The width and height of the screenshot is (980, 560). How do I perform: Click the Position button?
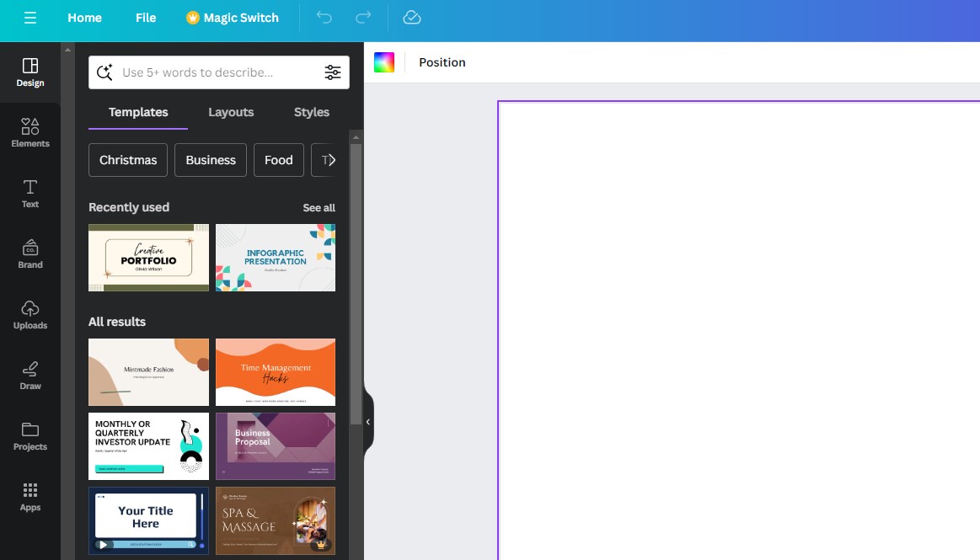click(442, 62)
